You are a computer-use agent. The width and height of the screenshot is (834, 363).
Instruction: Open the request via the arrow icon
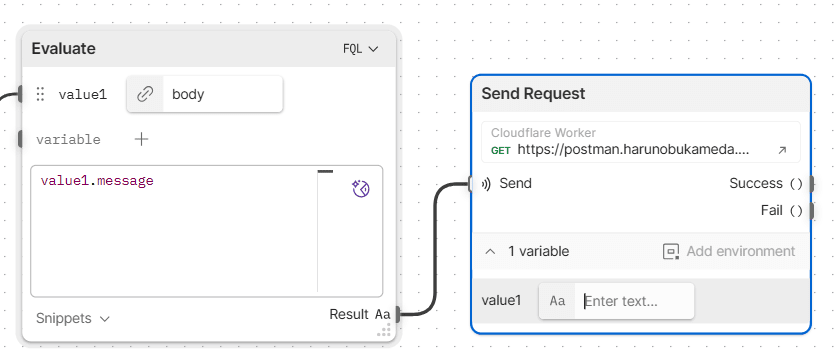pos(782,151)
